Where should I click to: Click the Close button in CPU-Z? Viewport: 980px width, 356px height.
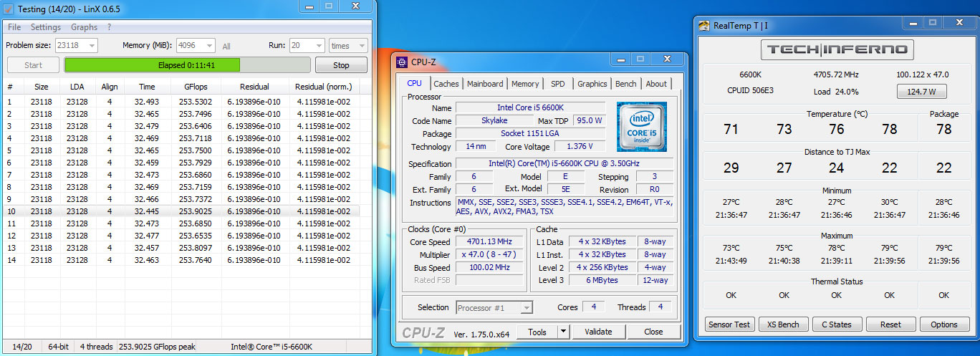653,332
